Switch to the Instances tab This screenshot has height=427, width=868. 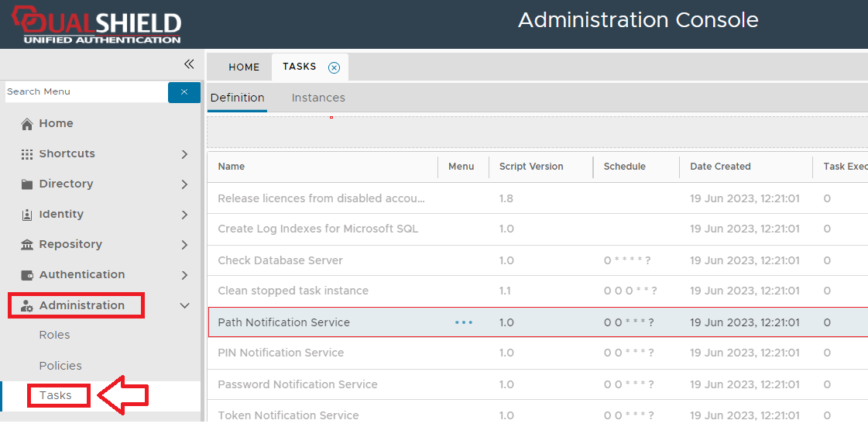(x=318, y=98)
